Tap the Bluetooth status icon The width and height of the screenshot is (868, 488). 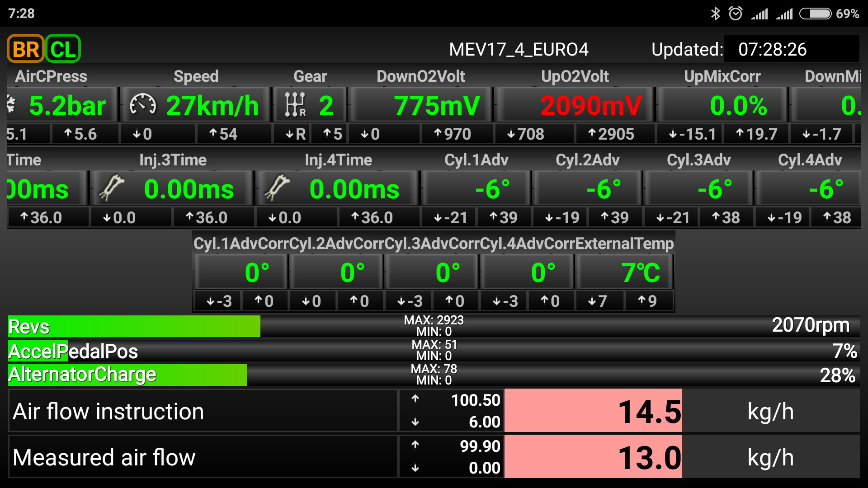click(715, 14)
